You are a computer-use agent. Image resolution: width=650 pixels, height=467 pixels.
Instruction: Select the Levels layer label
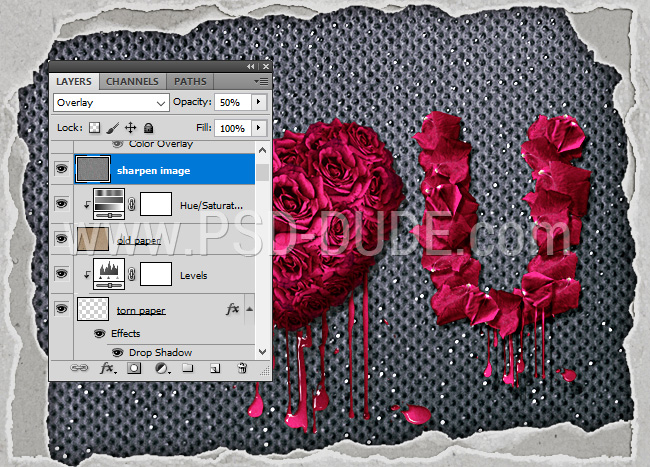[x=194, y=276]
